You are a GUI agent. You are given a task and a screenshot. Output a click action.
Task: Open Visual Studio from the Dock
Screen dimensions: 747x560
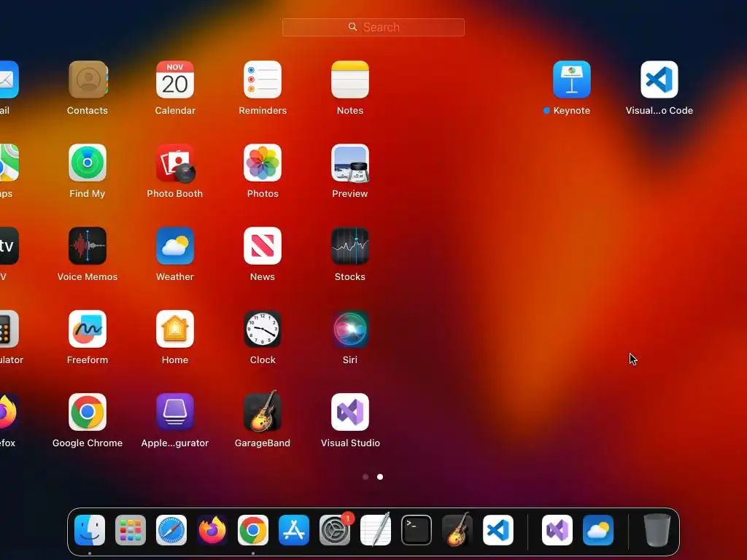point(557,530)
